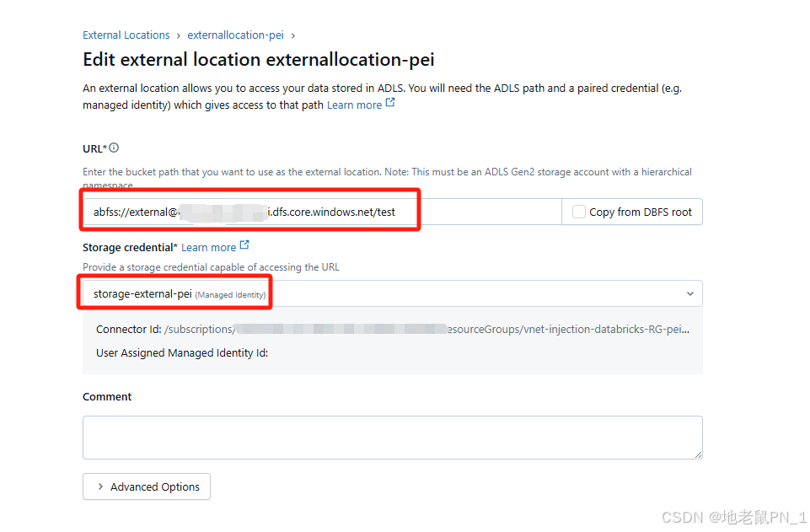The height and width of the screenshot is (532, 810).
Task: Select the storage-external-pei Managed Identity entry
Action: (174, 293)
